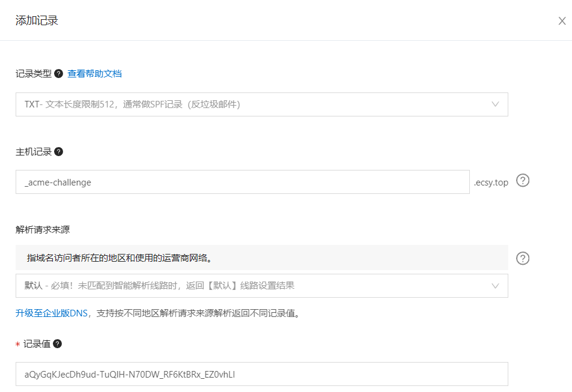Click the help icon beside 主机记录
The height and width of the screenshot is (392, 572).
click(58, 151)
